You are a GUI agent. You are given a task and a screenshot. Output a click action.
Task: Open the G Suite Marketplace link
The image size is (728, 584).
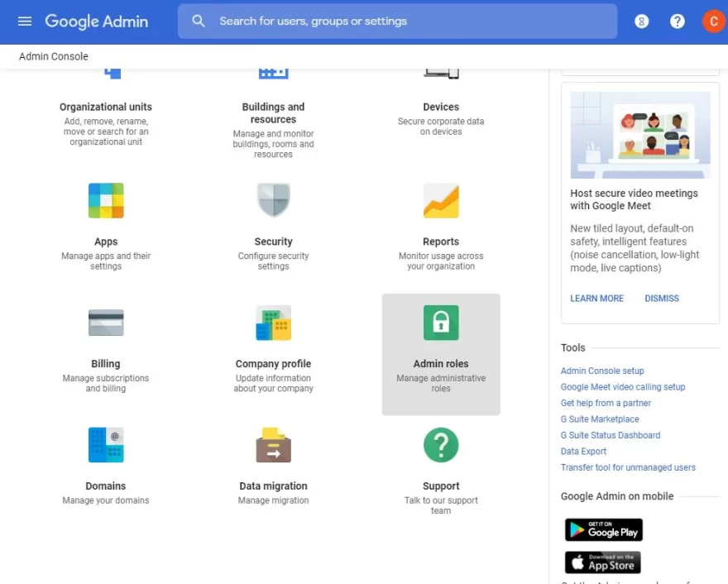[x=600, y=419]
